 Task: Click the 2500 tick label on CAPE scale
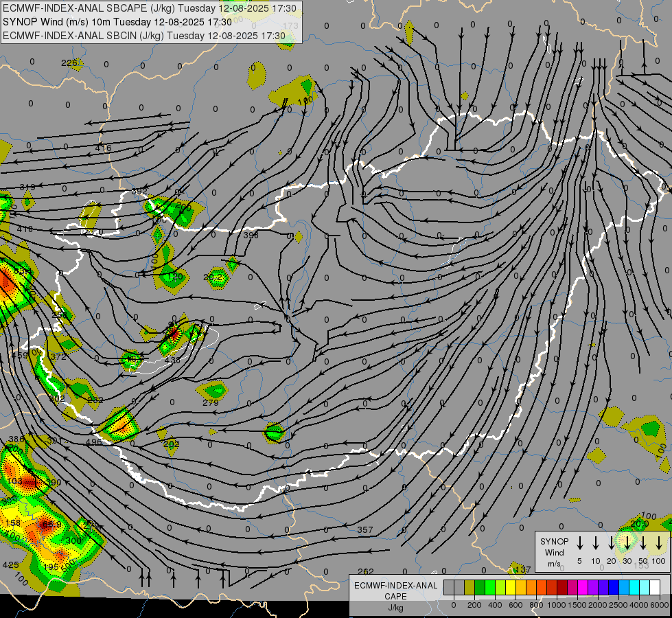click(x=618, y=605)
